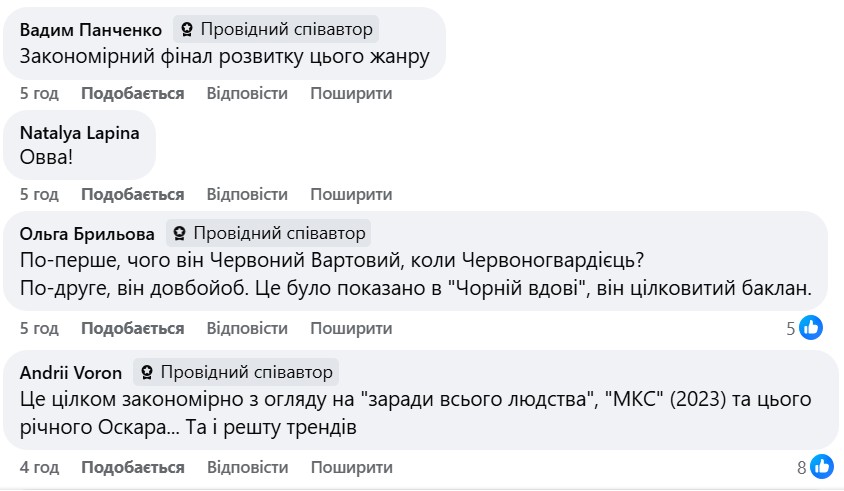Reply to Natalya Lapina's Овва! comment
This screenshot has width=844, height=491.
point(247,194)
